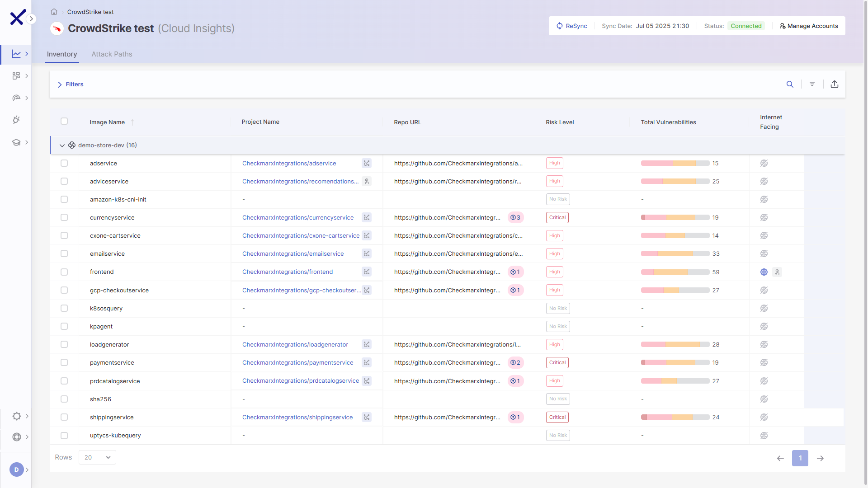Click the home breadcrumb icon
Viewport: 868px width, 488px height.
[54, 12]
